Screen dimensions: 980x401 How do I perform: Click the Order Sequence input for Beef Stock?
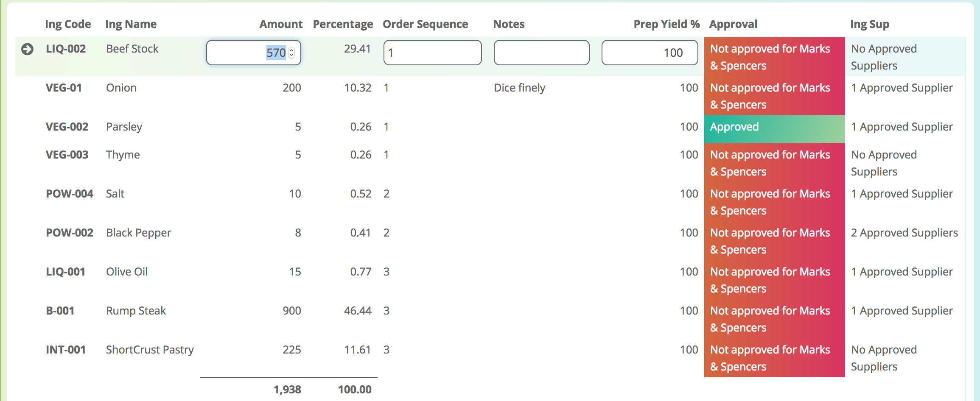tap(432, 53)
